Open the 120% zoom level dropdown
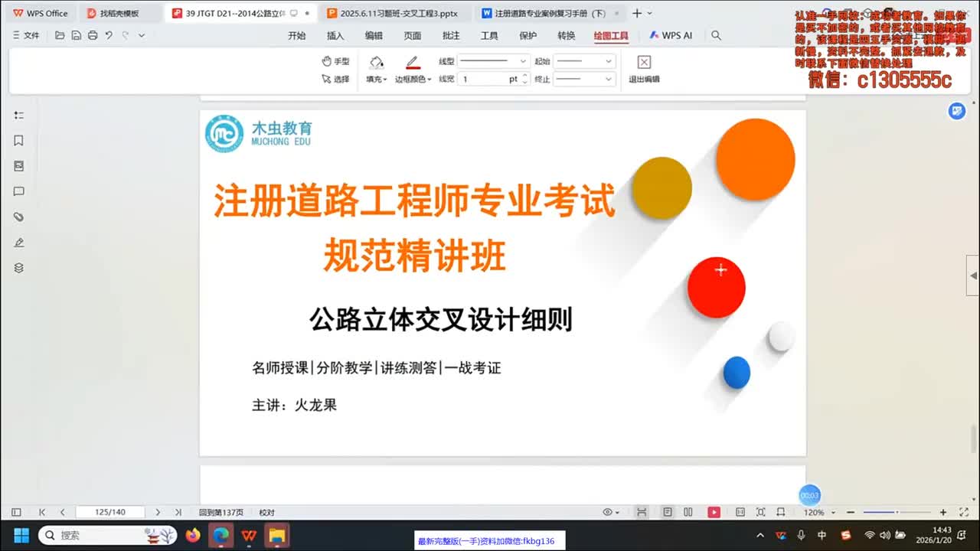The width and height of the screenshot is (980, 551). point(819,512)
